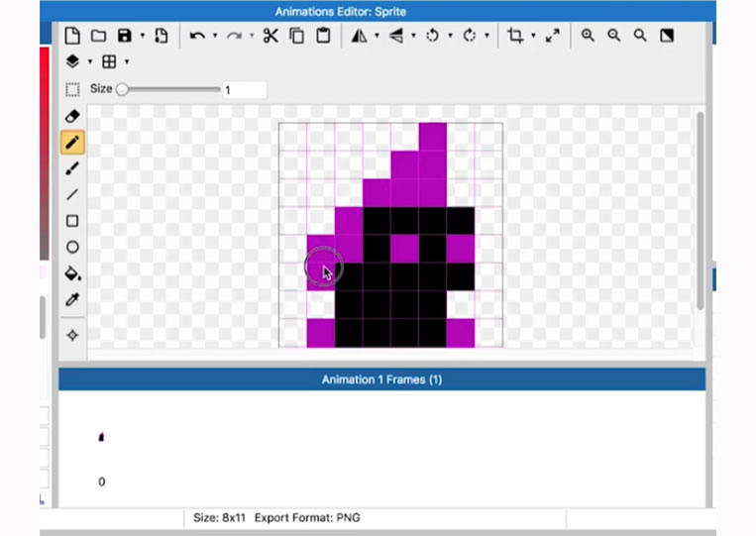Click the origin point crosshair tool
The height and width of the screenshot is (536, 756).
(72, 335)
